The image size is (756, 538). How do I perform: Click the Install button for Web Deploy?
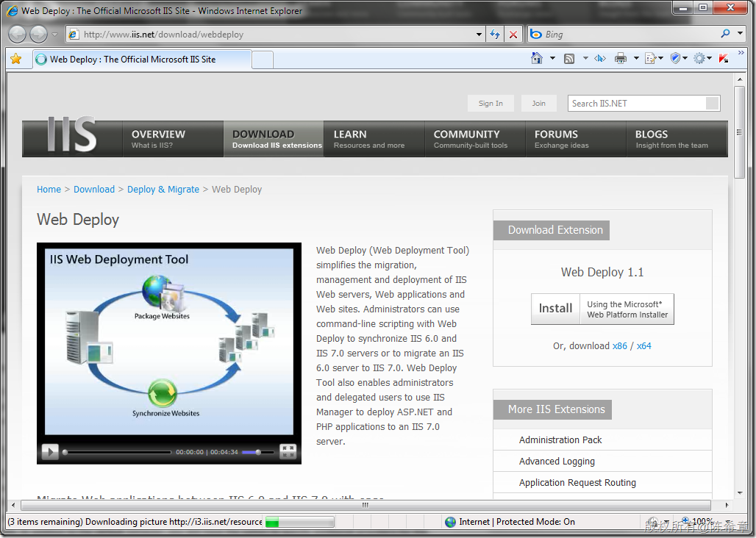(555, 309)
